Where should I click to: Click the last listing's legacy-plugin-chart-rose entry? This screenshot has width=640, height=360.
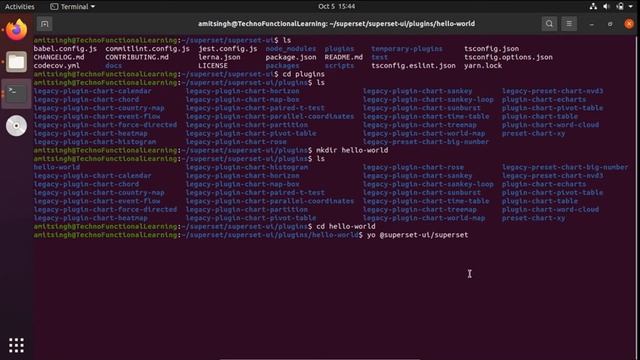[x=413, y=167]
